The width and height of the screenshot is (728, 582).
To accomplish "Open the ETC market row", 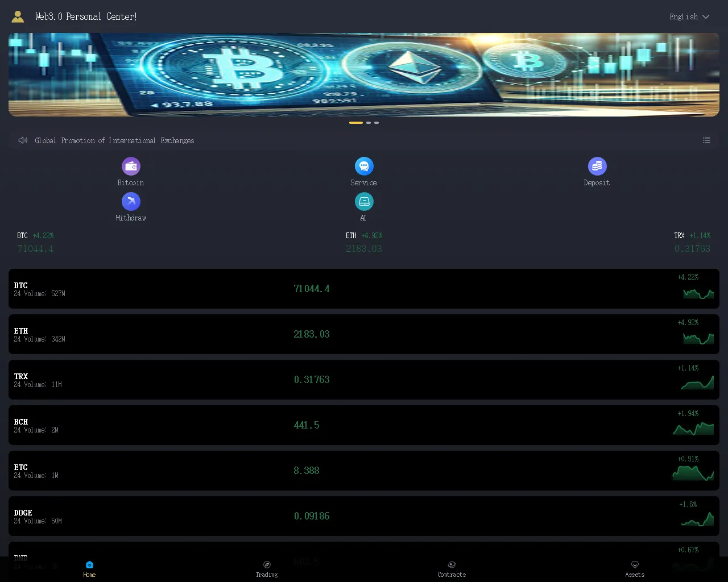I will pyautogui.click(x=364, y=471).
